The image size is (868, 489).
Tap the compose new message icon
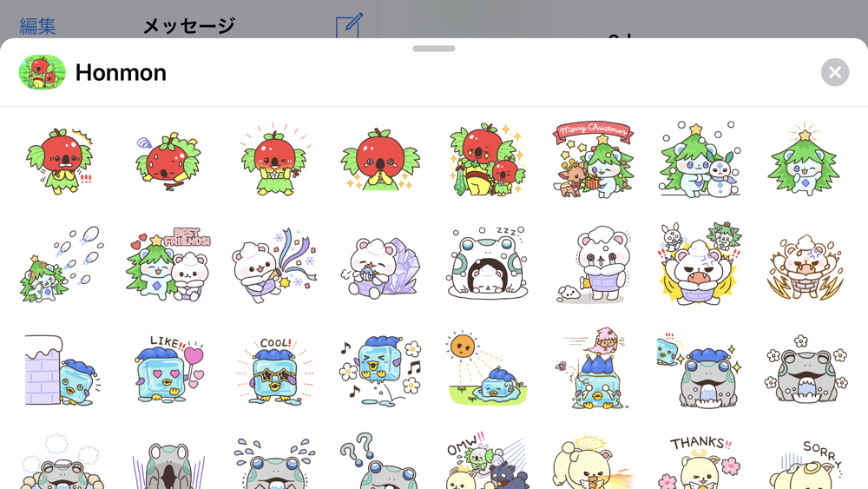pos(349,25)
